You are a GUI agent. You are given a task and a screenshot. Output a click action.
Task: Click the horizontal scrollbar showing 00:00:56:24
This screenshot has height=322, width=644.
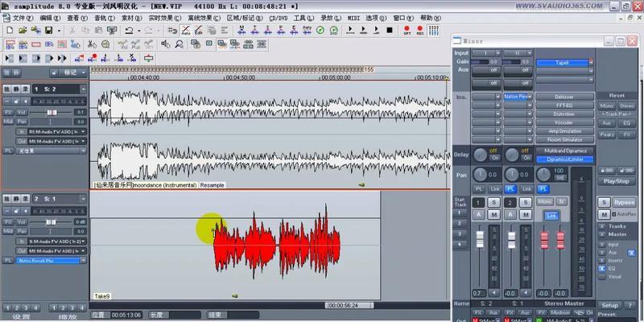[349, 306]
